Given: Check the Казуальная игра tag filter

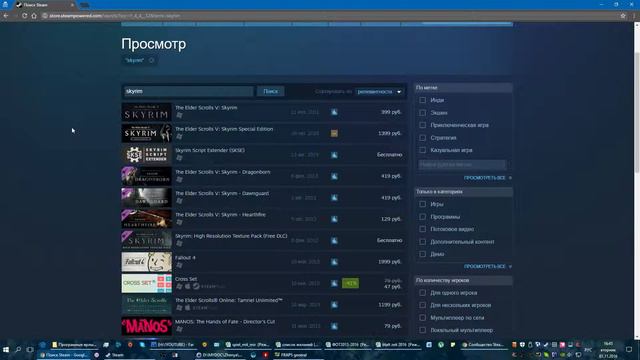Looking at the screenshot, I should coord(422,150).
